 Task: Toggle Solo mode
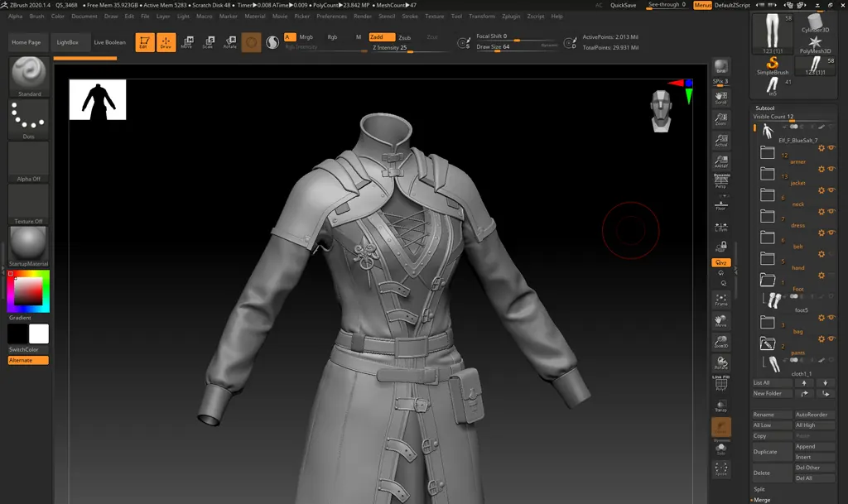coord(721,449)
